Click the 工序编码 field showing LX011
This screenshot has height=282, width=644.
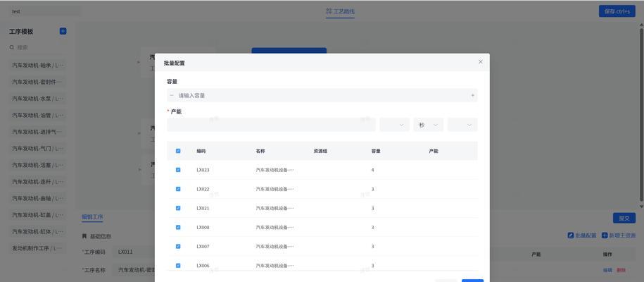(134, 252)
